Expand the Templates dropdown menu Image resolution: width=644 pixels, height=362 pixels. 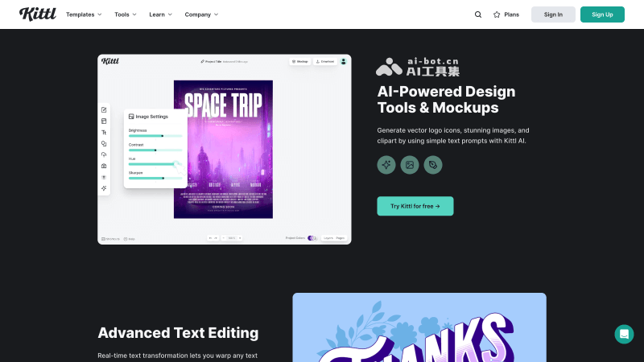[x=84, y=14]
